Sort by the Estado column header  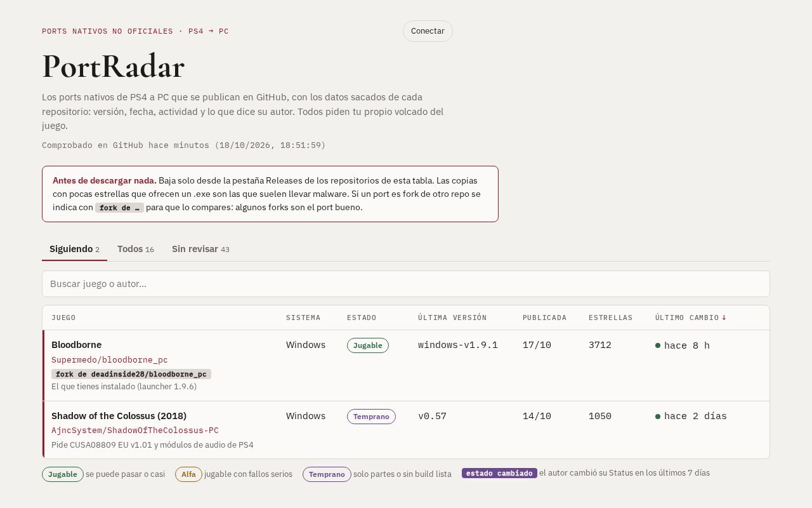point(362,317)
